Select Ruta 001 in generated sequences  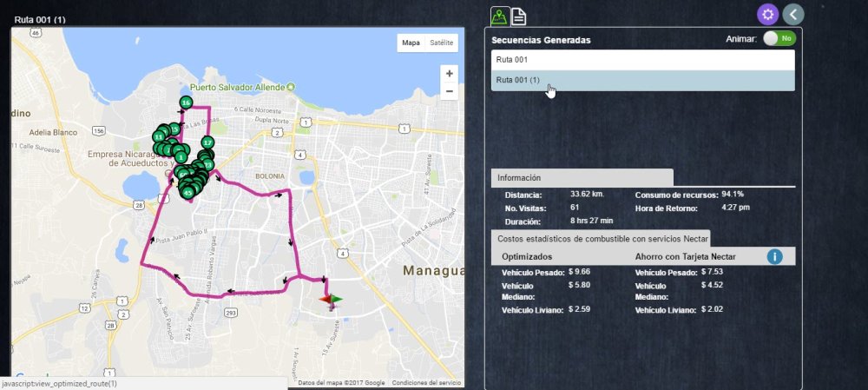tap(642, 60)
